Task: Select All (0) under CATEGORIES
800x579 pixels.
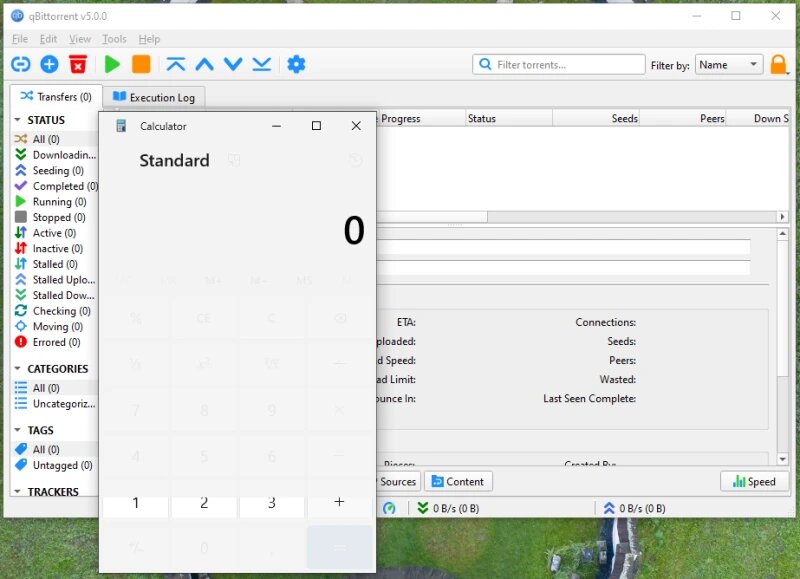Action: coord(55,388)
